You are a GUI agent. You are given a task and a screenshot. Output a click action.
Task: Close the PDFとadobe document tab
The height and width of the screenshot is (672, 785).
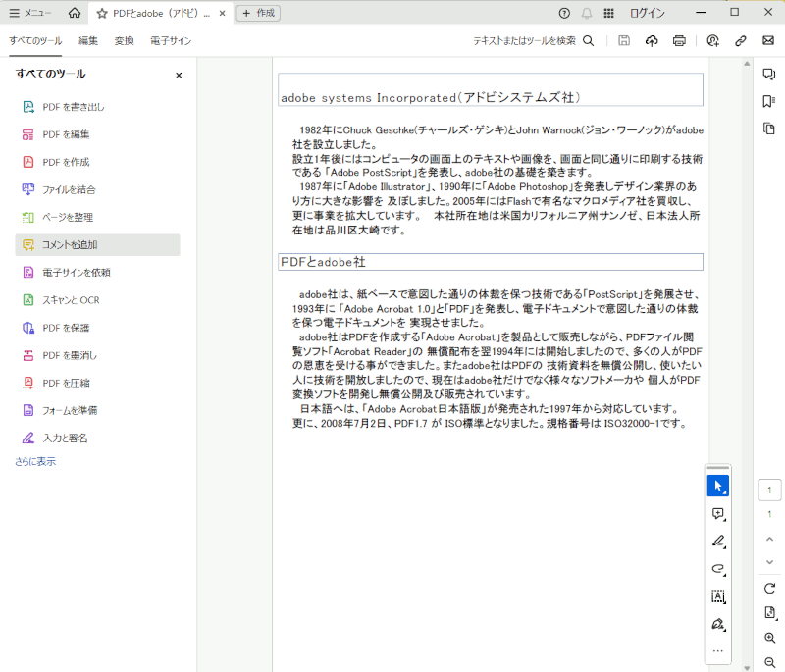[223, 14]
